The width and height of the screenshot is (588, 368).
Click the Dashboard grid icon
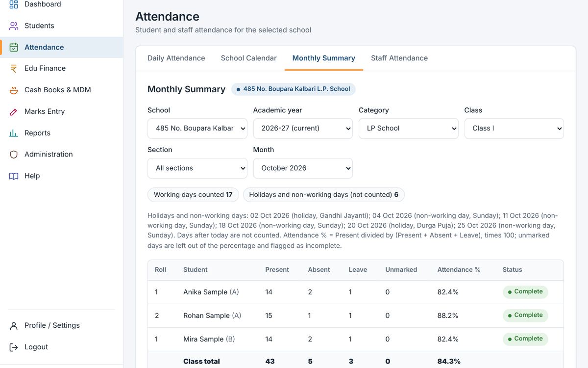pyautogui.click(x=14, y=4)
